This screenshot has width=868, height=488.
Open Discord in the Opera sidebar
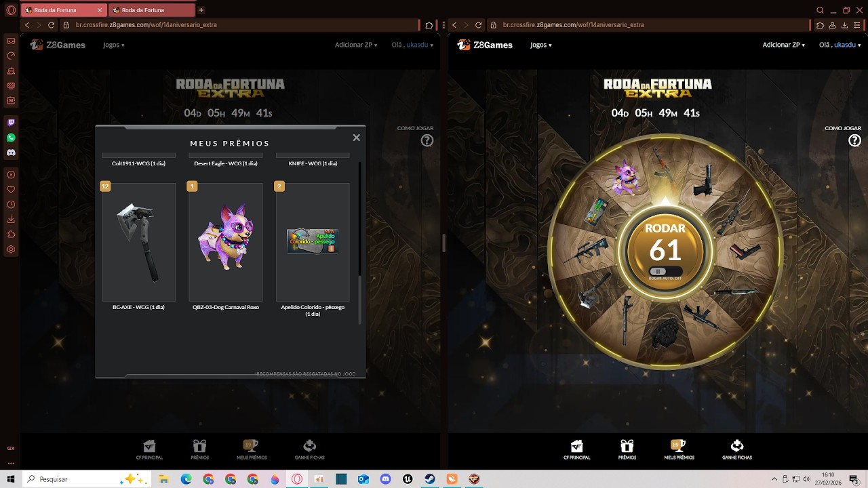(x=11, y=152)
